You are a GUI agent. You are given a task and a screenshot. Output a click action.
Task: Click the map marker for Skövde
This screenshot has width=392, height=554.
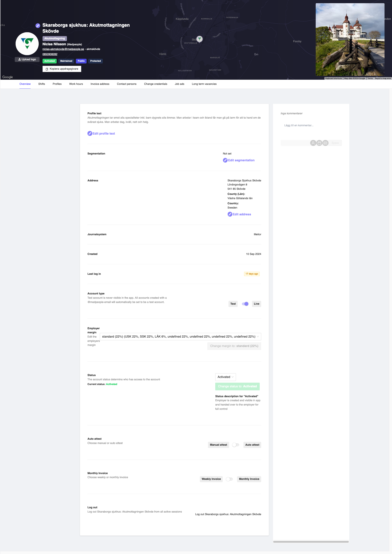coord(199,39)
